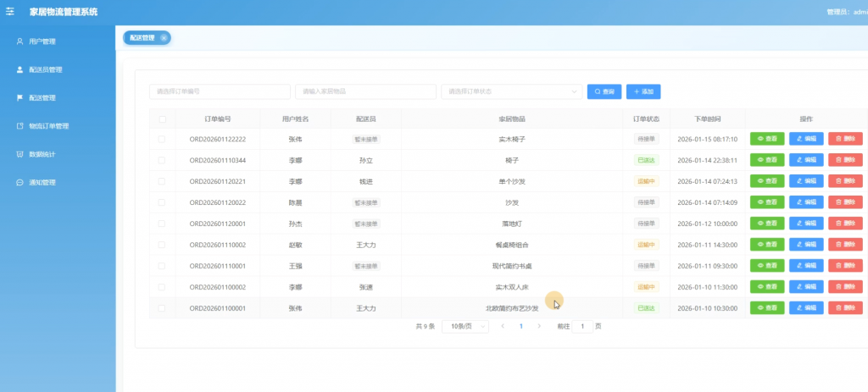Edit the 北欧简约布艺沙发 order
The image size is (868, 392).
point(806,307)
